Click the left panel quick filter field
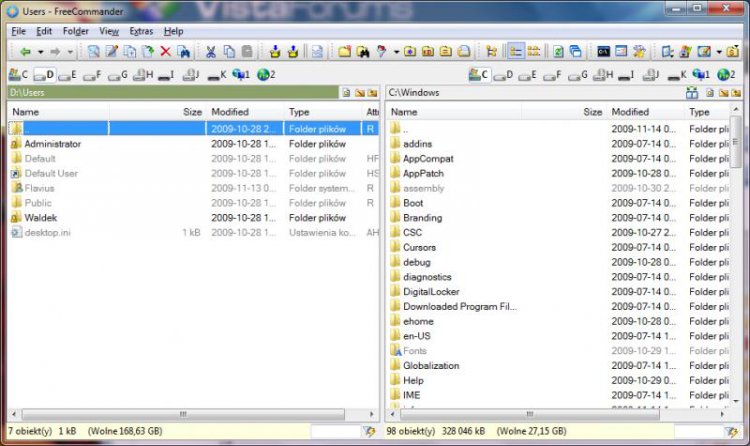This screenshot has height=446, width=750. pos(336,431)
